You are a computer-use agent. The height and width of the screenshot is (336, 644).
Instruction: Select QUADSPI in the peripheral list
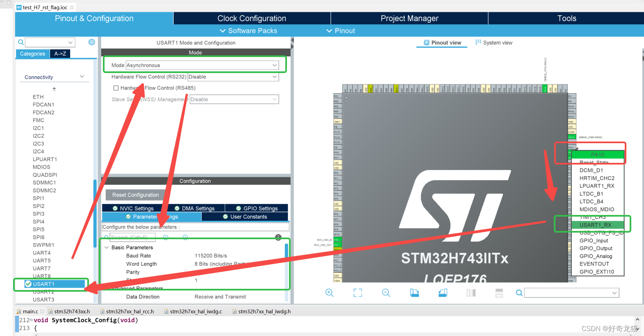coord(45,175)
